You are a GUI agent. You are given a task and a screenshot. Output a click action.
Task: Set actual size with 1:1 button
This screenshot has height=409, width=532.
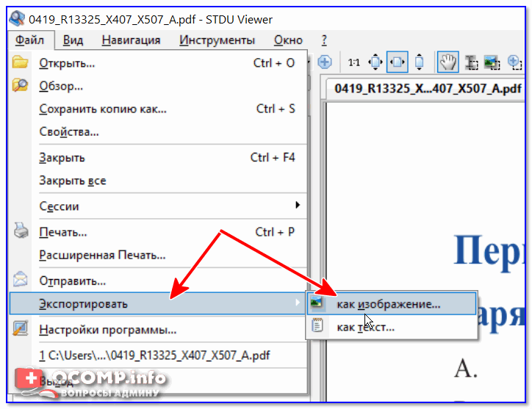point(354,63)
